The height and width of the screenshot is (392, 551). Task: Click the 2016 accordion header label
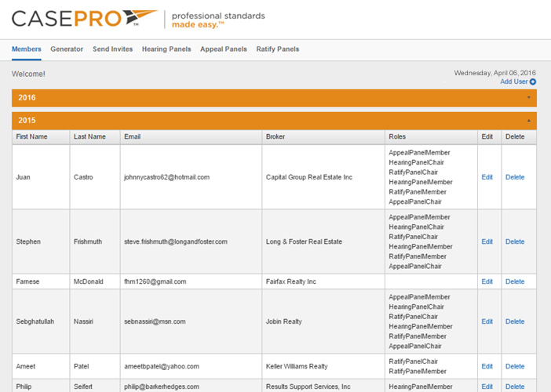coord(27,97)
